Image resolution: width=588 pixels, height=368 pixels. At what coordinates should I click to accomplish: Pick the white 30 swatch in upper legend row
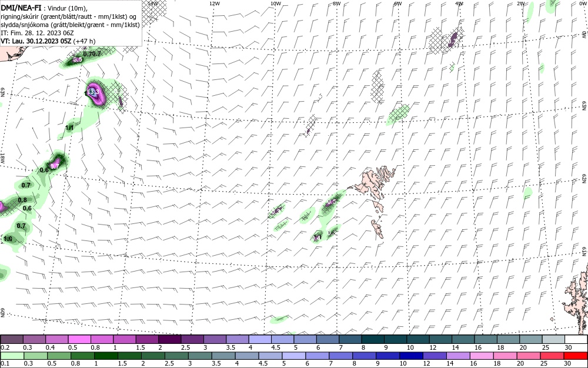577,340
